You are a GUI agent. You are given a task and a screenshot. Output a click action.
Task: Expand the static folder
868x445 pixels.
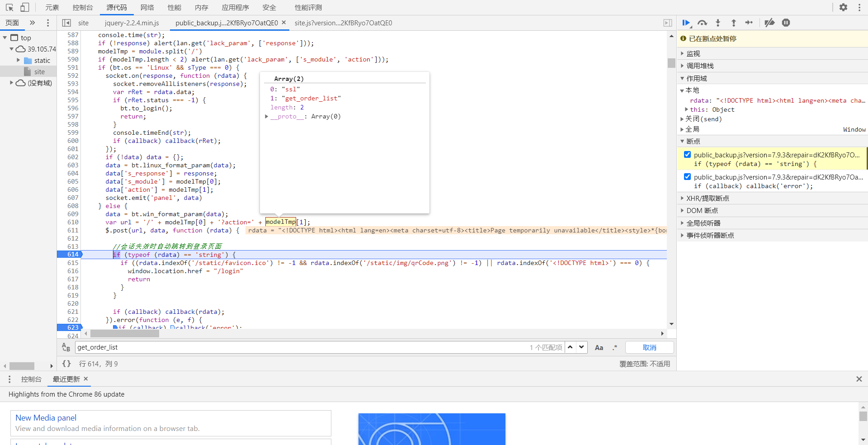19,60
